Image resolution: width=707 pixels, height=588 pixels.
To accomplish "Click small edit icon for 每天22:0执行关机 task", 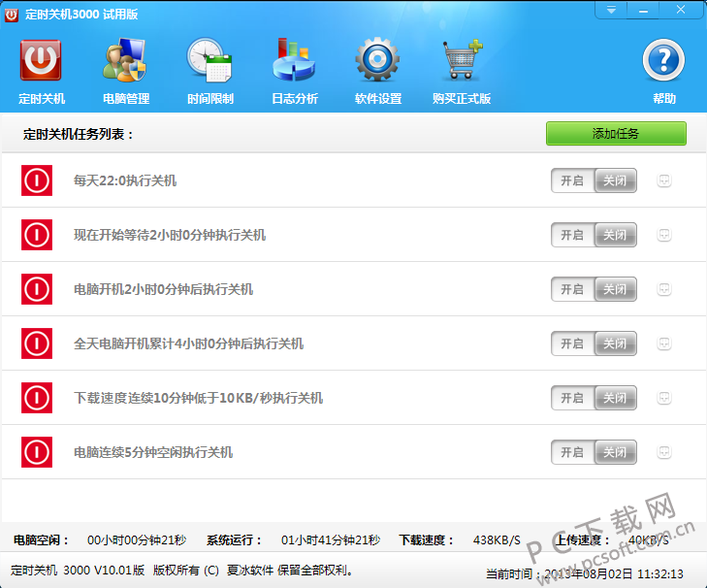I will tap(663, 180).
